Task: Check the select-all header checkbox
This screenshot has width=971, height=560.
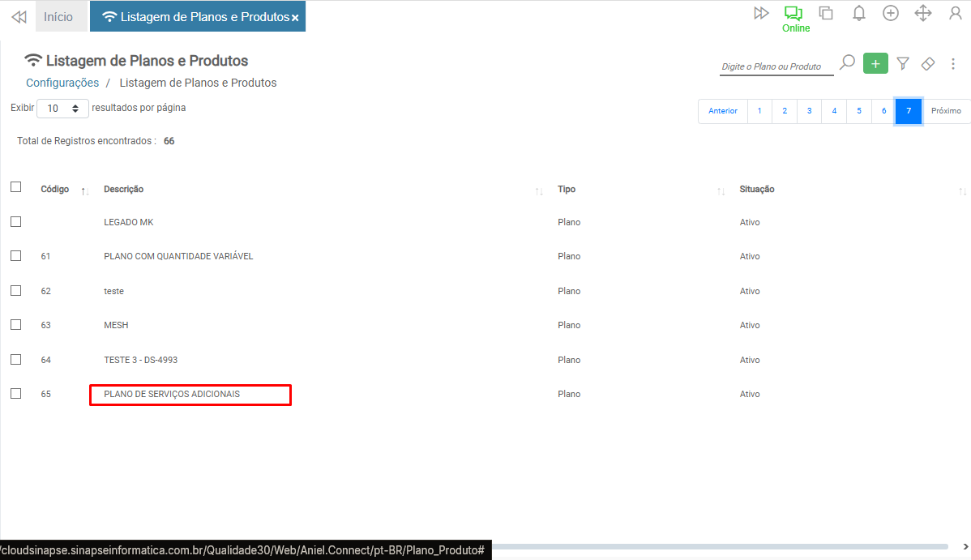Action: click(x=15, y=187)
